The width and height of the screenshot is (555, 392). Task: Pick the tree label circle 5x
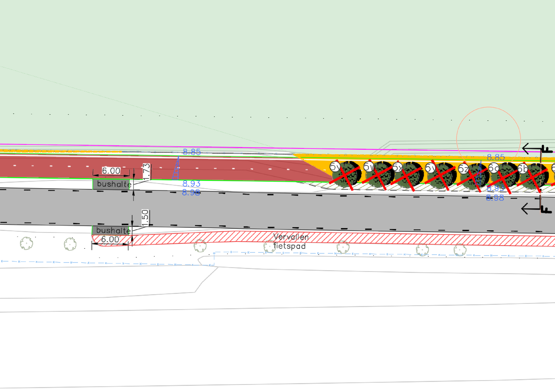pyautogui.click(x=398, y=167)
